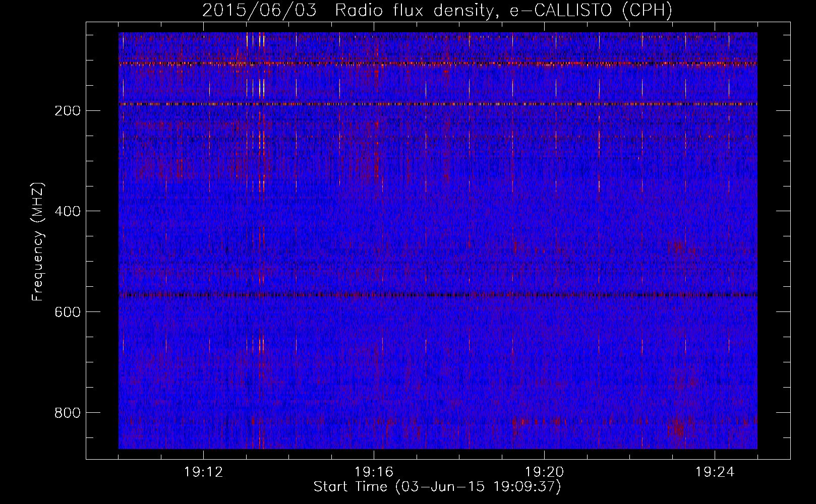Click the plot title text at top

(437, 11)
